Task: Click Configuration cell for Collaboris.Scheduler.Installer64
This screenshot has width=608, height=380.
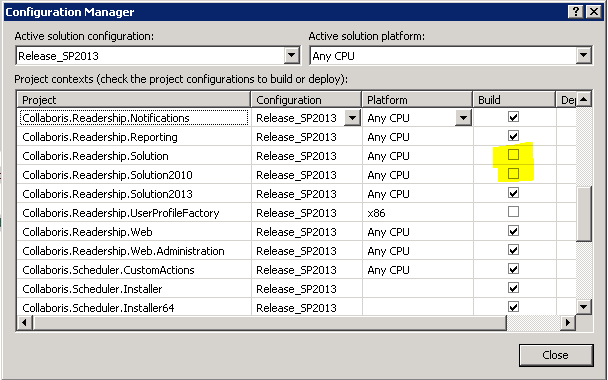Action: [x=307, y=308]
